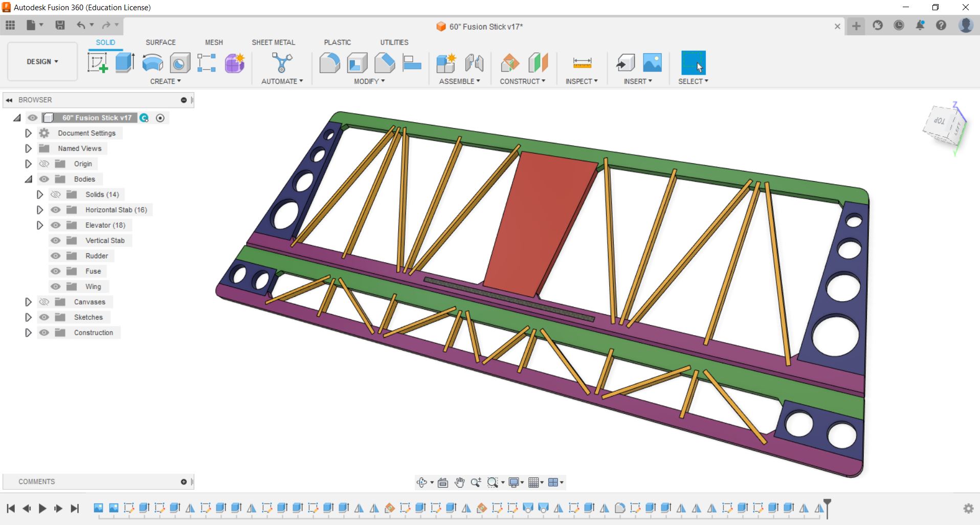This screenshot has height=525, width=980.
Task: Expand the Sketches folder
Action: coord(29,317)
